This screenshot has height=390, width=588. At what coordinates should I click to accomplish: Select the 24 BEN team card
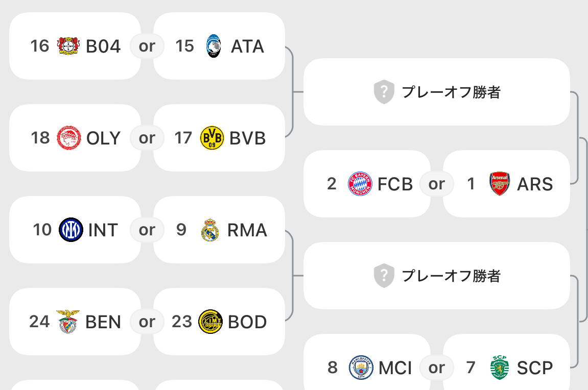point(75,322)
